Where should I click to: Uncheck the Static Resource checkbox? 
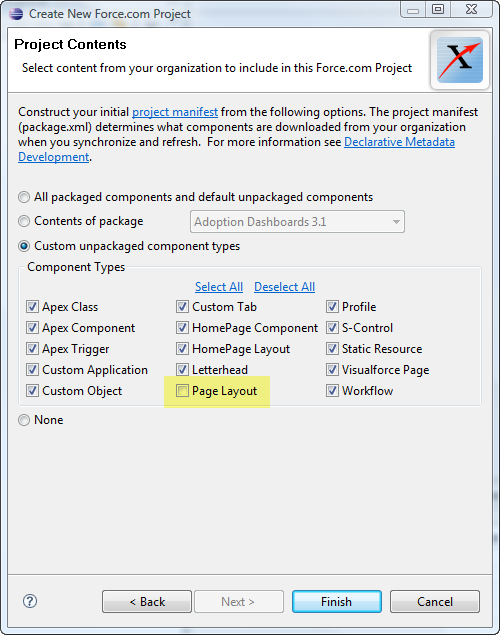tap(332, 348)
